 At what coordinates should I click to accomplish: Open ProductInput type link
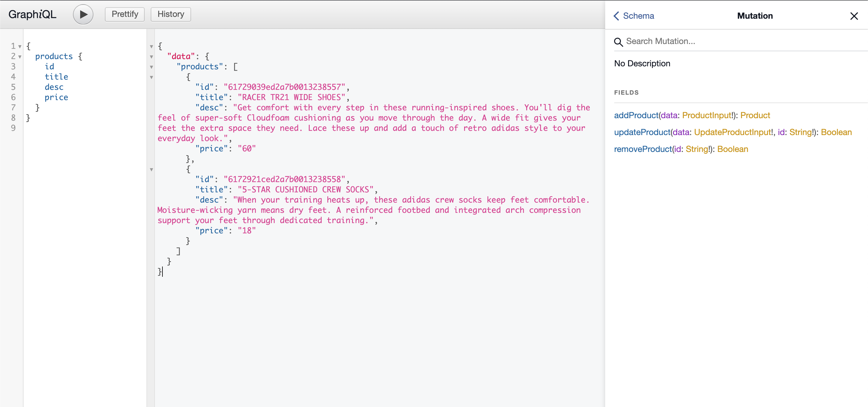click(x=706, y=115)
